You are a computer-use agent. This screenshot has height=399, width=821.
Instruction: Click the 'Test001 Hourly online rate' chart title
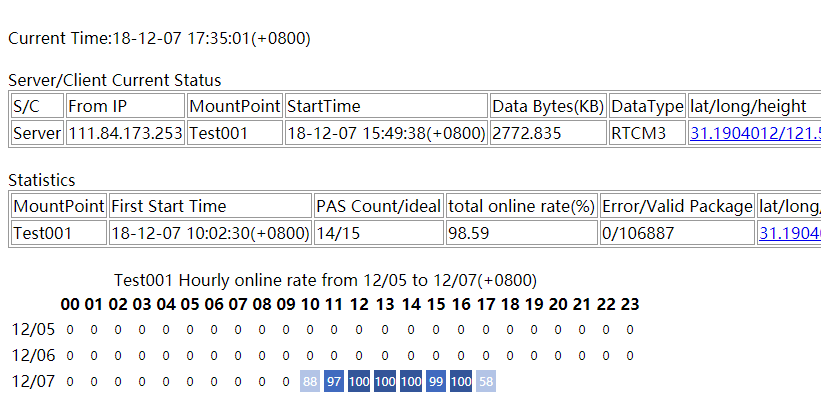click(x=326, y=281)
